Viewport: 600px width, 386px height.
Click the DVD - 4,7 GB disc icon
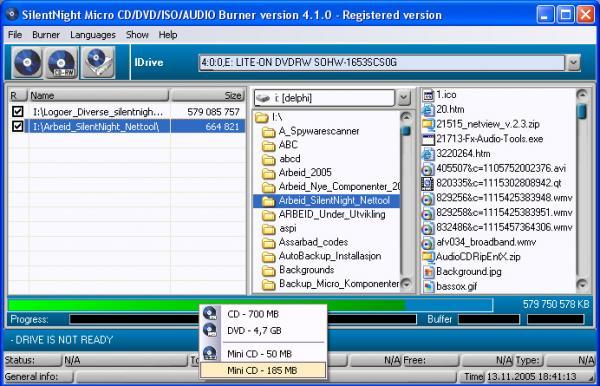(210, 330)
